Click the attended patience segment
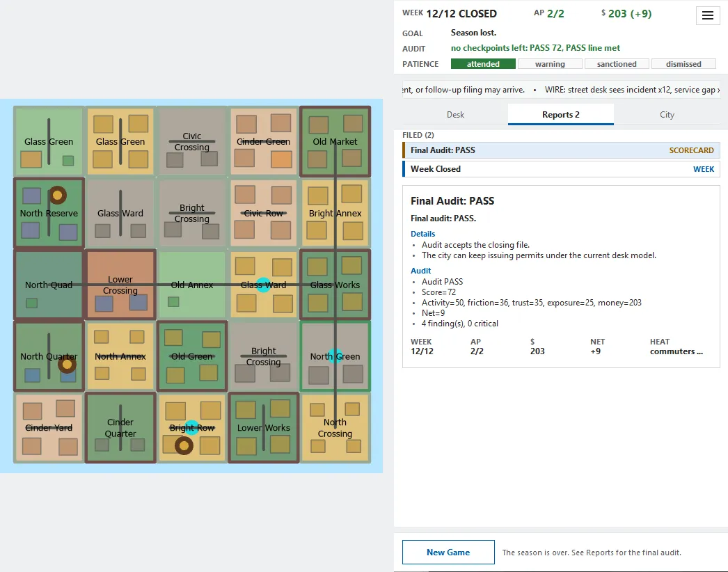 [483, 64]
